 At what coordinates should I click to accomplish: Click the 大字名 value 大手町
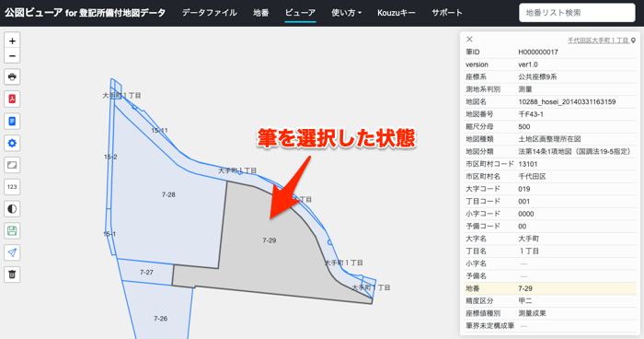click(529, 239)
